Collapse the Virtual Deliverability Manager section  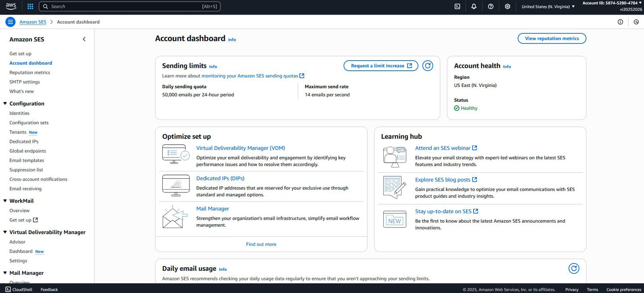pyautogui.click(x=5, y=232)
